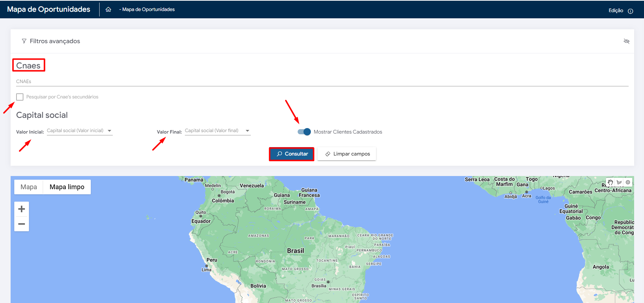Screen dimensions: 644x303
Task: Click the Maranhão state label on map
Action: pyautogui.click(x=339, y=236)
